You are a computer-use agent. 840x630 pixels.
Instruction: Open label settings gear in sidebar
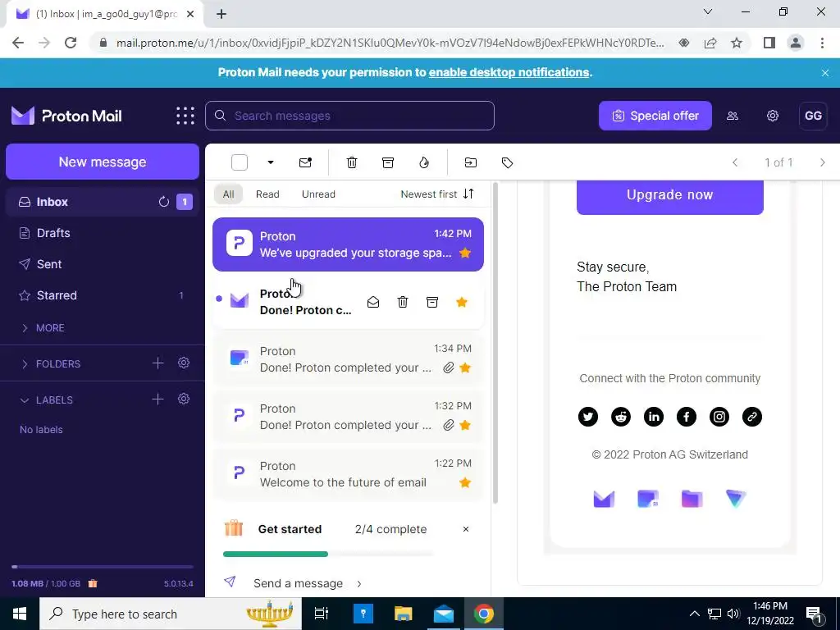(183, 399)
